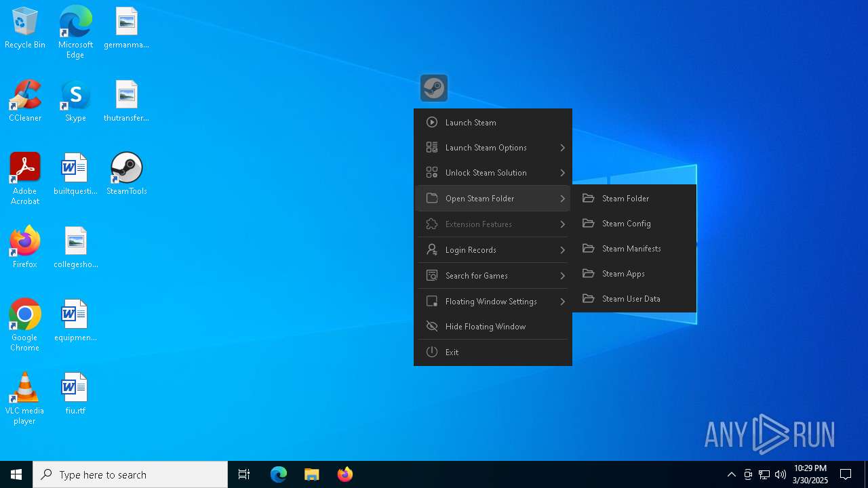
Task: Click the search icon beside Search for Games
Action: (431, 276)
